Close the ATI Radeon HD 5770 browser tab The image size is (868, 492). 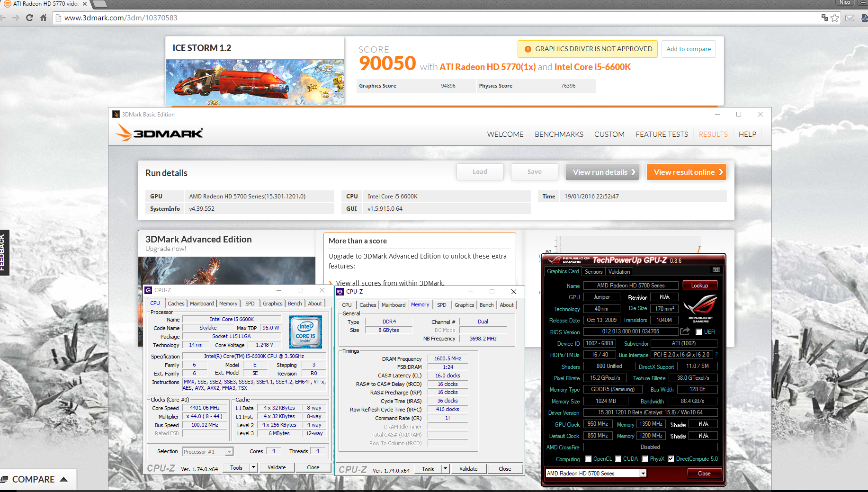point(85,4)
